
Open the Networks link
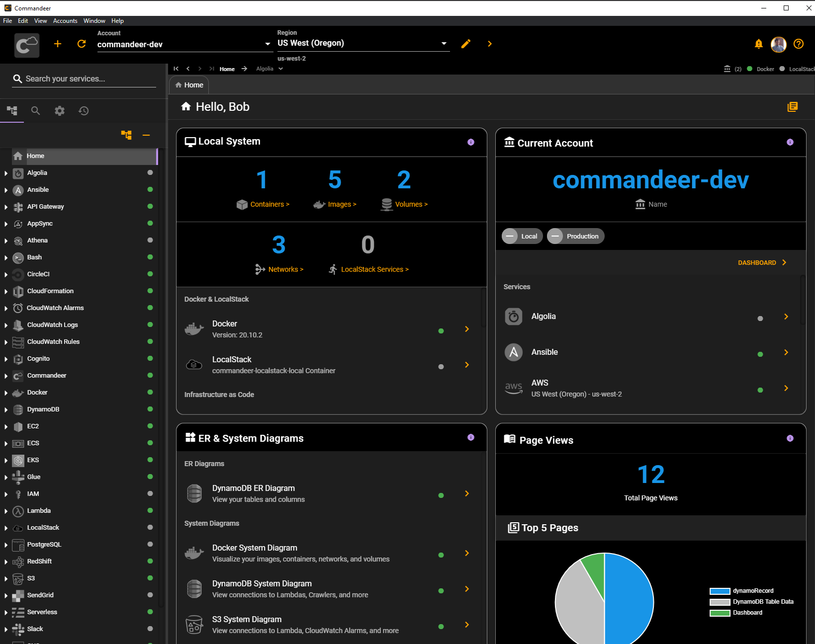click(286, 269)
